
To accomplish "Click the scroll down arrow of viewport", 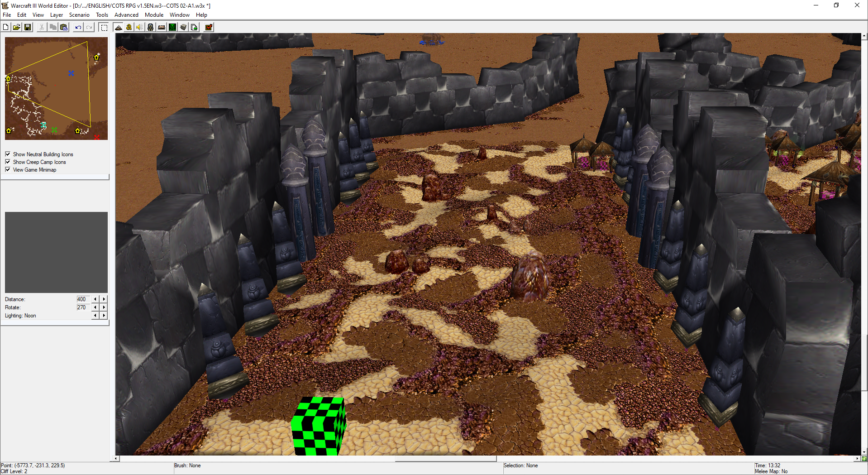I will tap(864, 452).
